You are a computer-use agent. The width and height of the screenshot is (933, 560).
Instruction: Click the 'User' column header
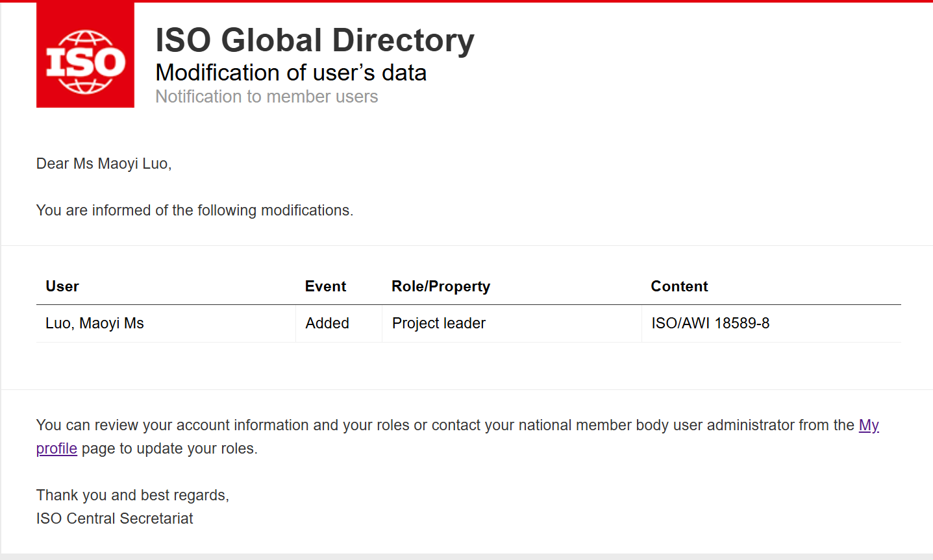click(62, 286)
